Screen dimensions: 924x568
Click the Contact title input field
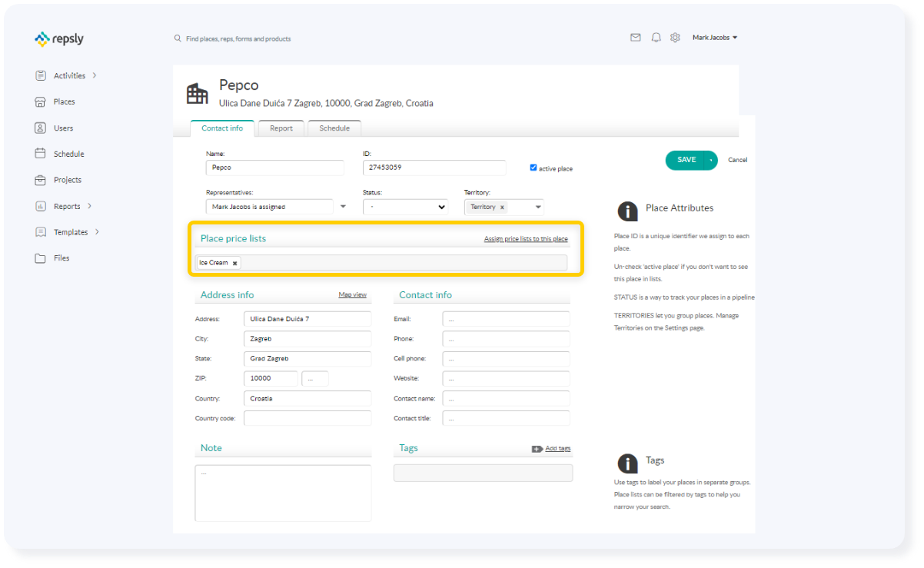507,418
